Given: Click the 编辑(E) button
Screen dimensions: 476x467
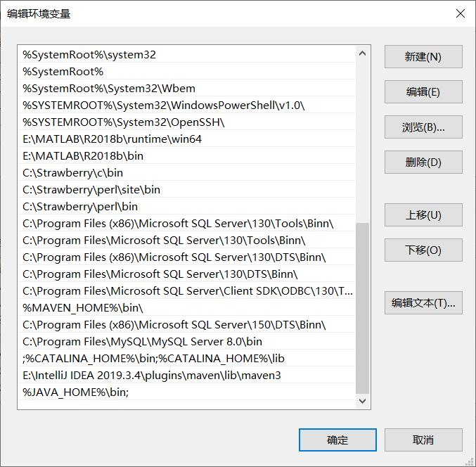Looking at the screenshot, I should (x=423, y=91).
